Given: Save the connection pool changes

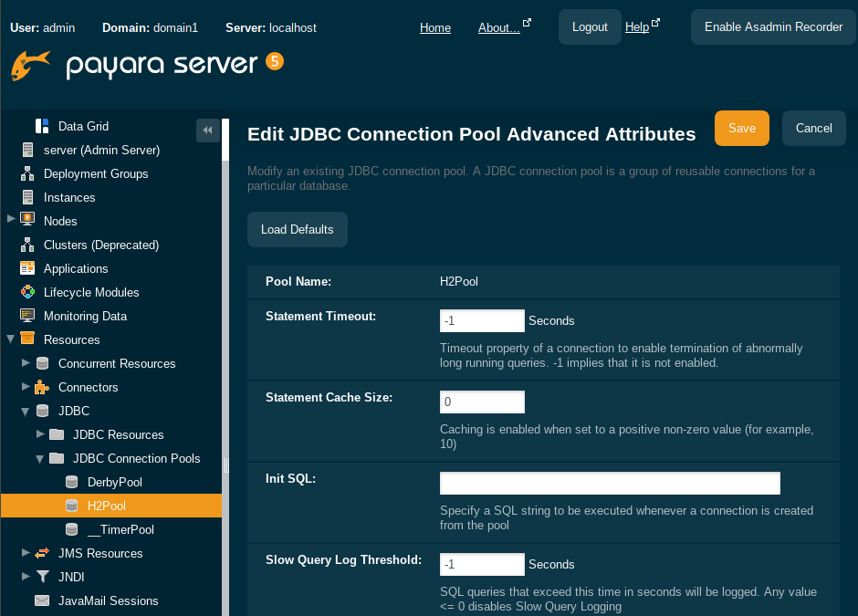Looking at the screenshot, I should coord(741,128).
